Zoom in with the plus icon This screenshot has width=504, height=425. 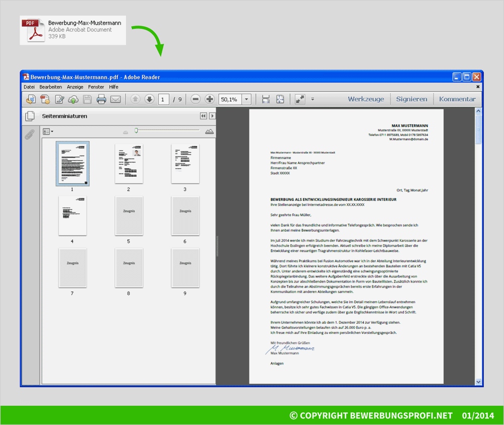point(210,99)
